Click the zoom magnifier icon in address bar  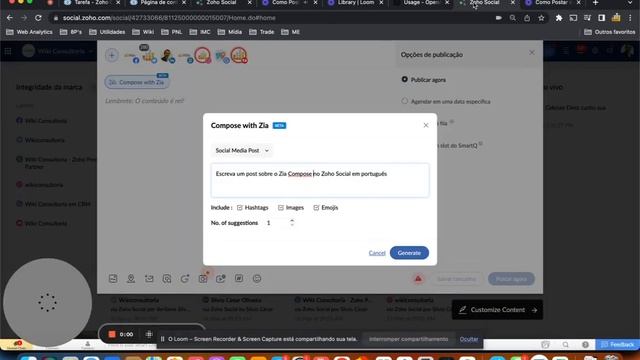pyautogui.click(x=513, y=18)
